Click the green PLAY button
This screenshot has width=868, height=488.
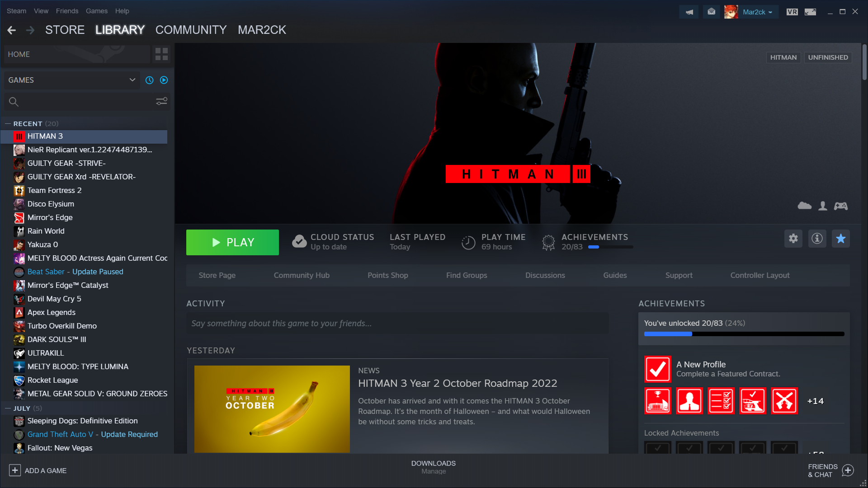tap(232, 242)
